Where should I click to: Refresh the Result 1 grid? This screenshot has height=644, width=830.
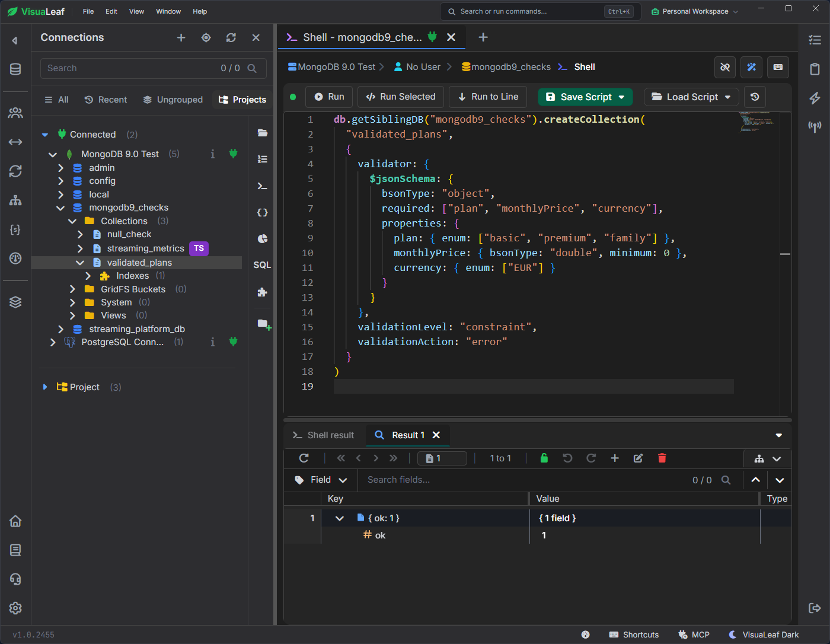point(304,458)
